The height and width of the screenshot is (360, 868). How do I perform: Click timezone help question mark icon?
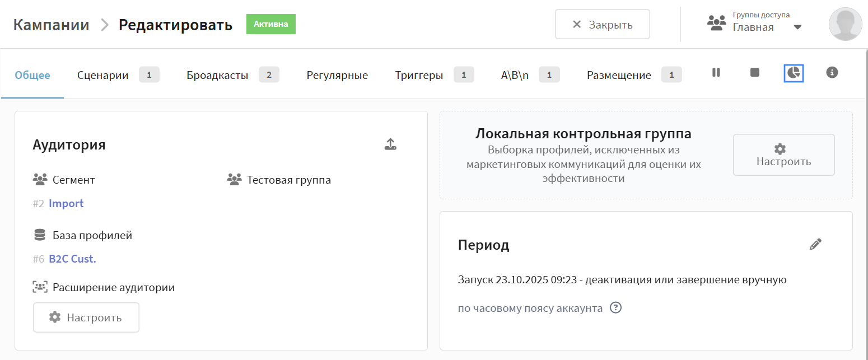click(615, 308)
